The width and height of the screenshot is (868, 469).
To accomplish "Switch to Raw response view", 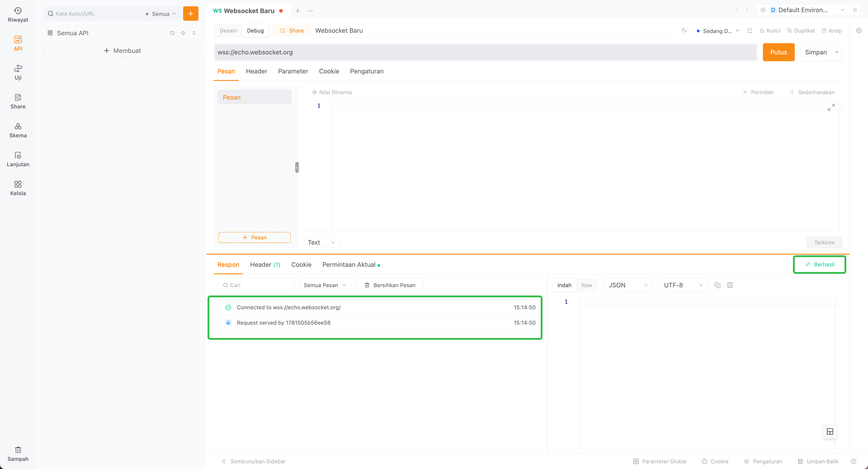I will [587, 285].
